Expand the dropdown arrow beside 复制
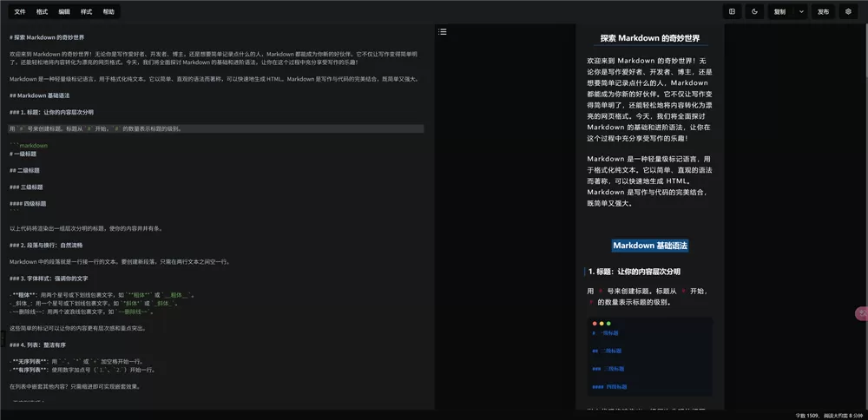868x420 pixels. click(x=801, y=12)
